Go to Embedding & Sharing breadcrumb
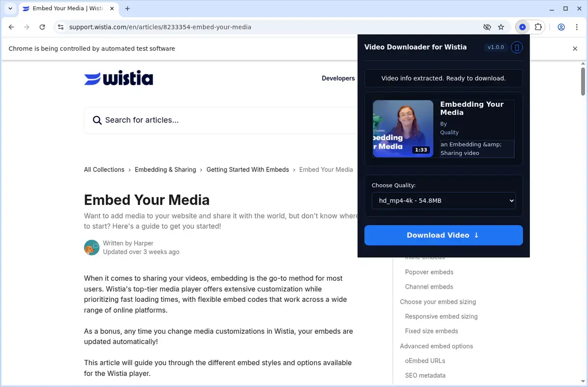 point(165,169)
